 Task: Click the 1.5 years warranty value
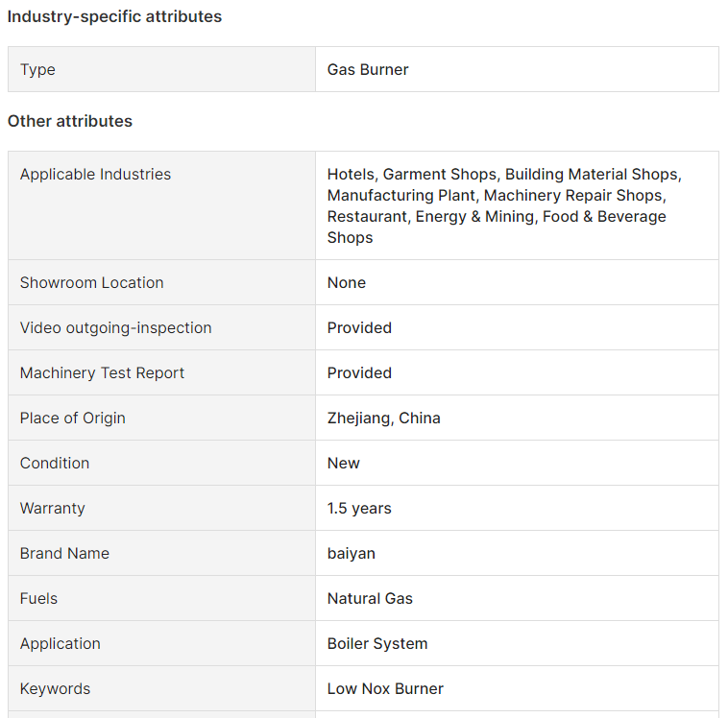(359, 508)
